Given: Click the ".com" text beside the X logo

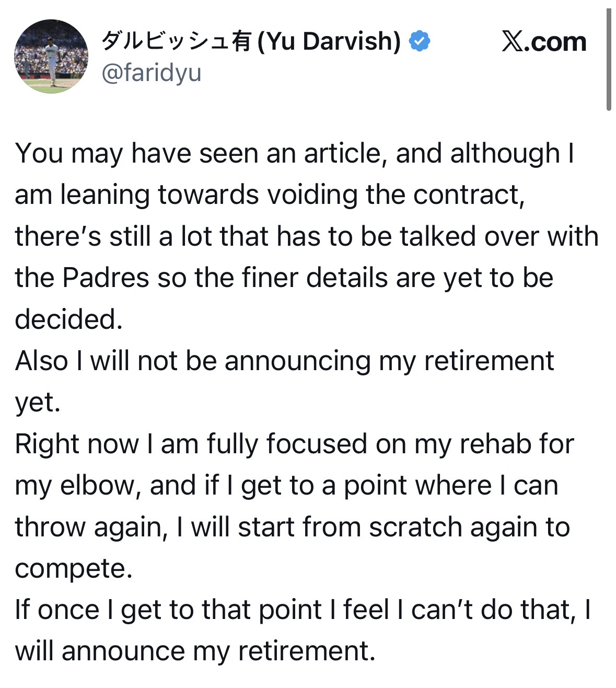Looking at the screenshot, I should 555,42.
